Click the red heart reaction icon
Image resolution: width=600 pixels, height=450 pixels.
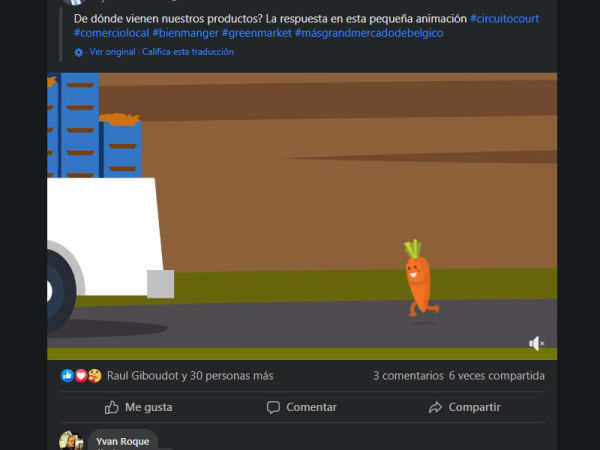[81, 376]
